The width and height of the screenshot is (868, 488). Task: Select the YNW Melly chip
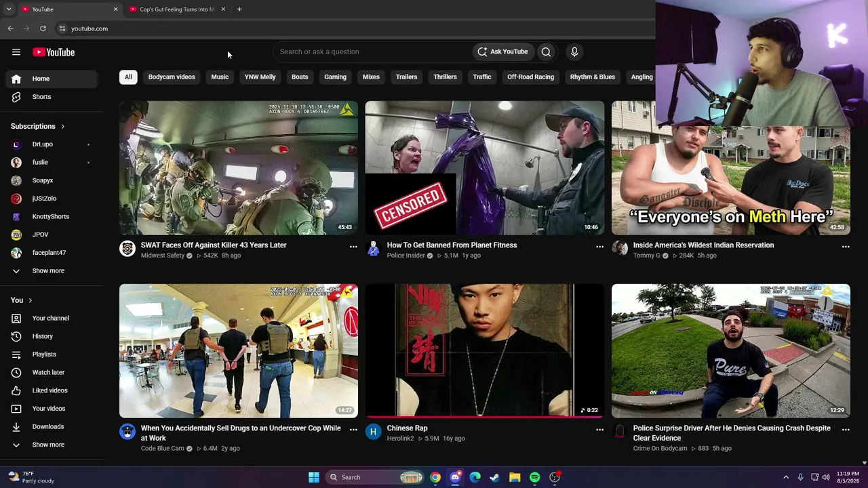tap(260, 77)
